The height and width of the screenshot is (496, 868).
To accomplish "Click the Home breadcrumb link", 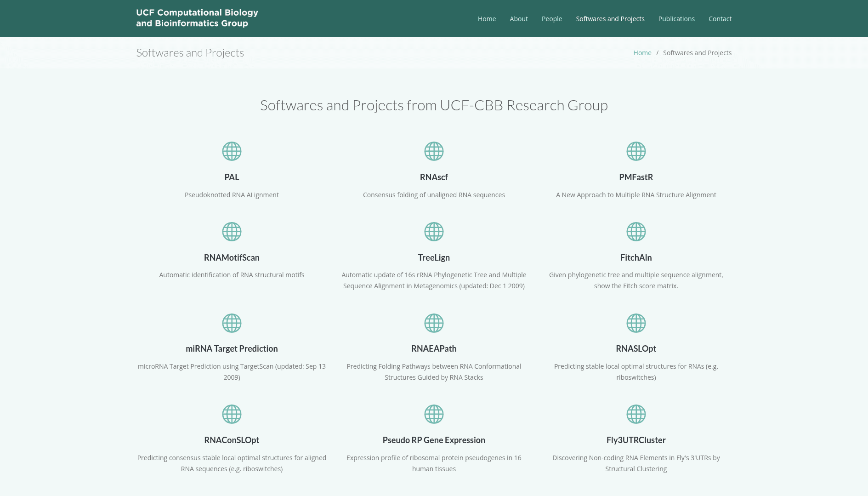I will click(x=642, y=53).
